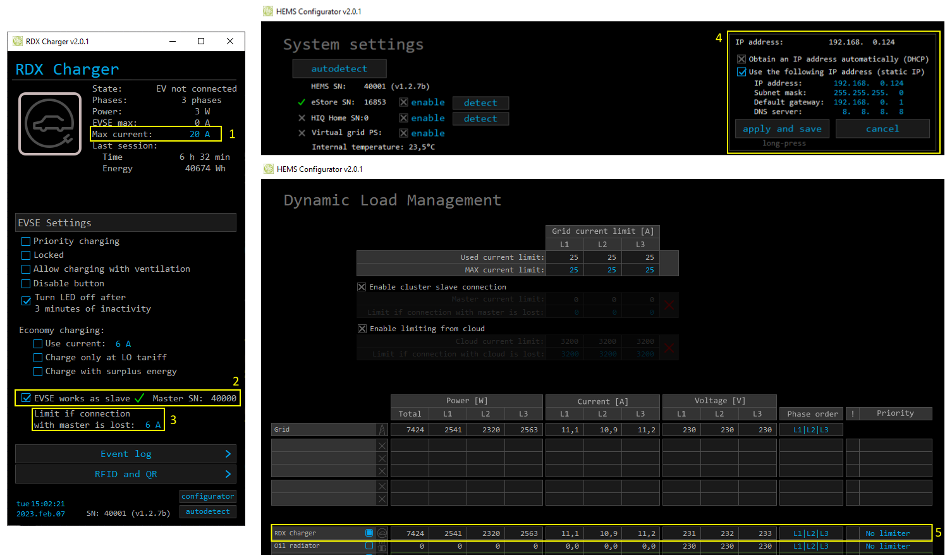Click X icon on first empty row below Grid
Screen dimensions: 952x560
click(x=382, y=446)
